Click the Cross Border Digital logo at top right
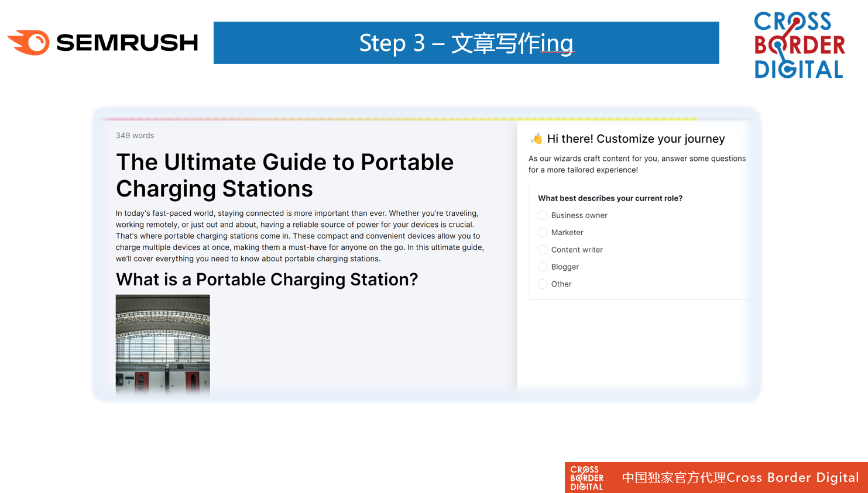Image resolution: width=868 pixels, height=493 pixels. (x=799, y=45)
